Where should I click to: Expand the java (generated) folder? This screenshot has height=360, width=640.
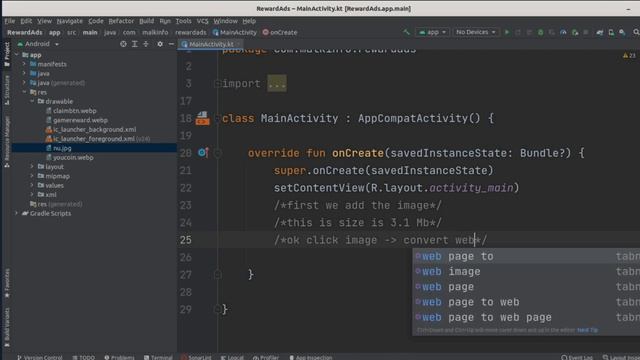(x=24, y=83)
